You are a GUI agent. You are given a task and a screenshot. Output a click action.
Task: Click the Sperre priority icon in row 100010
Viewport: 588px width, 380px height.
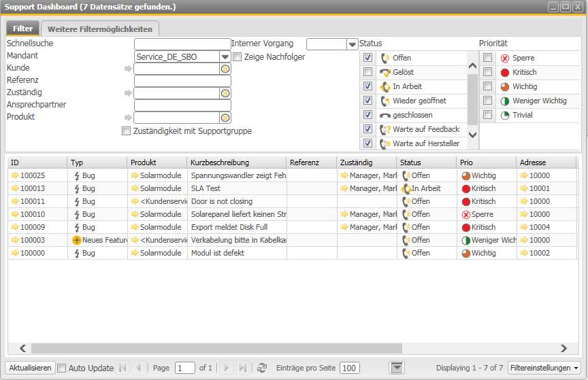(x=465, y=214)
